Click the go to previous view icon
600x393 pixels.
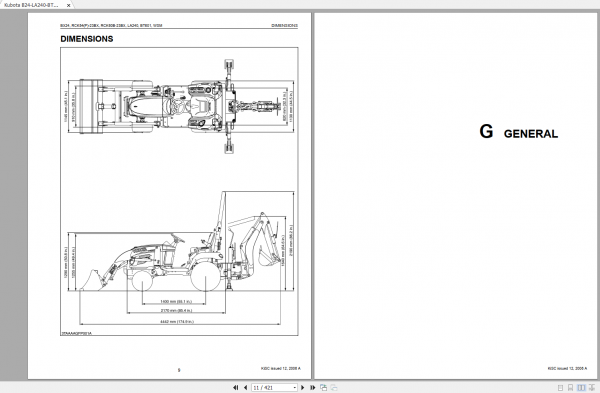click(323, 388)
